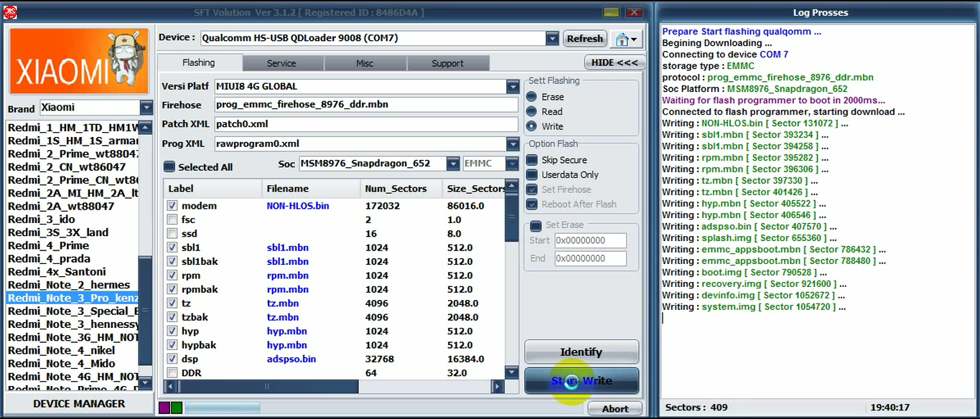Select Redmi_3_ido in device list

tap(73, 219)
